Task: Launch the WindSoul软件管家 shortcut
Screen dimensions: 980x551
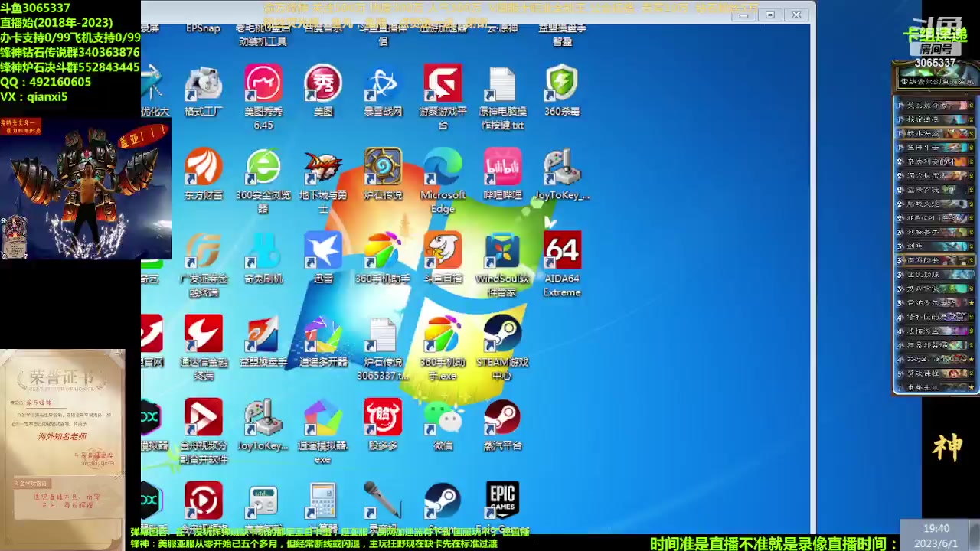Action: 502,264
